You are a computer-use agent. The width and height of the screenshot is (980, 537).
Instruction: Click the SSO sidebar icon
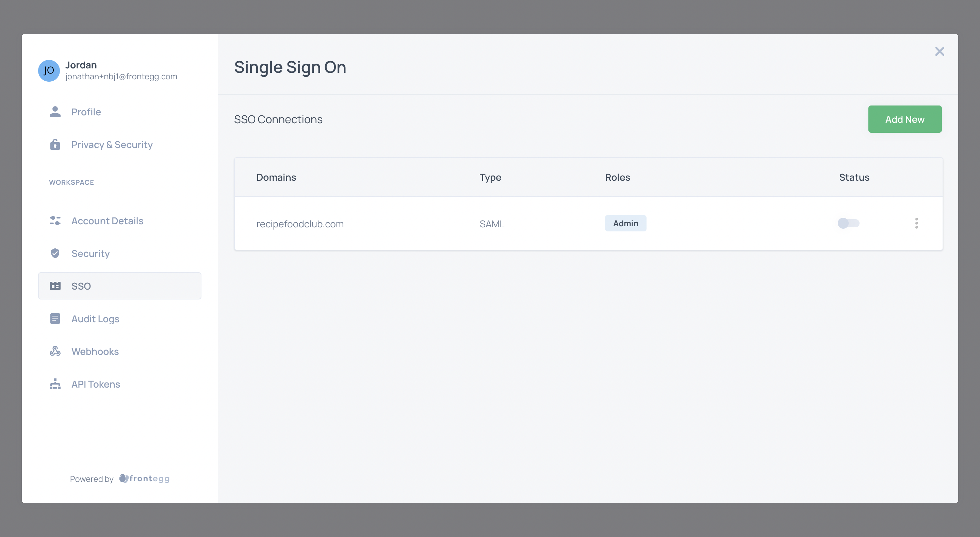(55, 286)
